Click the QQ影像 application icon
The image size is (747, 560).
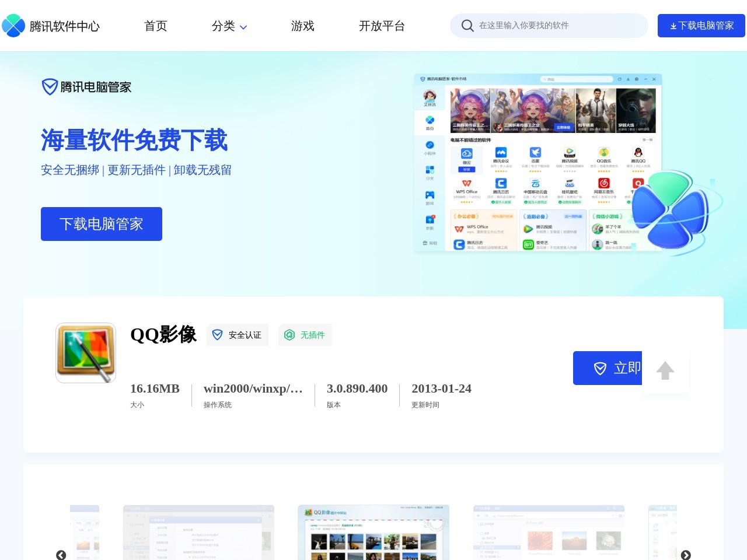pos(86,353)
